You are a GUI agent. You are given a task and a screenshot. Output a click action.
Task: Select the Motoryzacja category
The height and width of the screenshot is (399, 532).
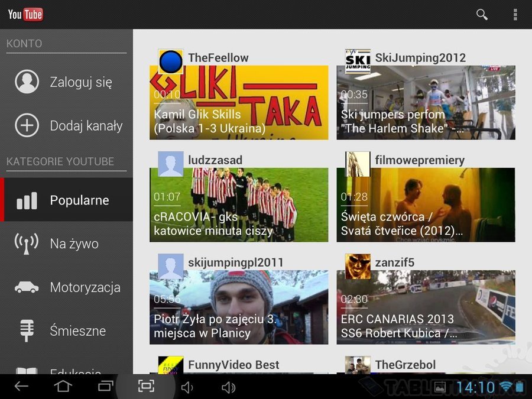click(66, 287)
